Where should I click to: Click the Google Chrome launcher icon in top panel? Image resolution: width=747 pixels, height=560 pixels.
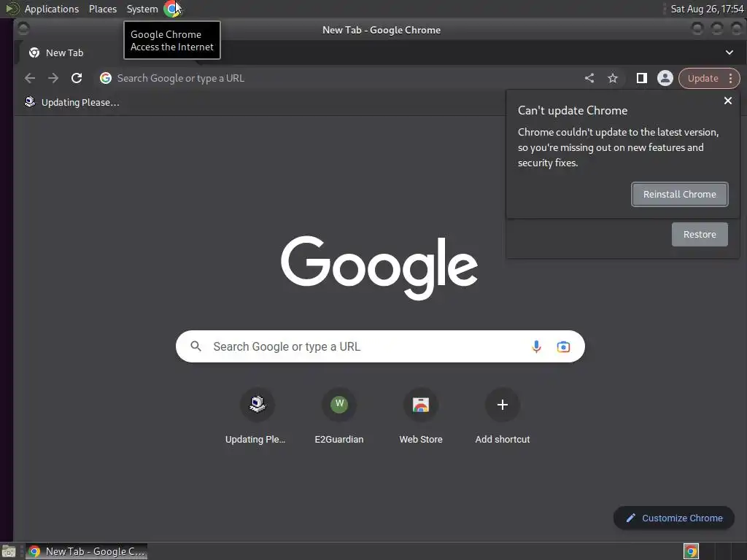(x=172, y=9)
